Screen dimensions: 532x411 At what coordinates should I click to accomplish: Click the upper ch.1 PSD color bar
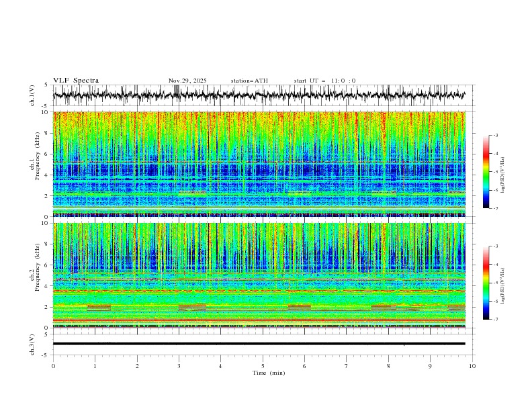486,171
